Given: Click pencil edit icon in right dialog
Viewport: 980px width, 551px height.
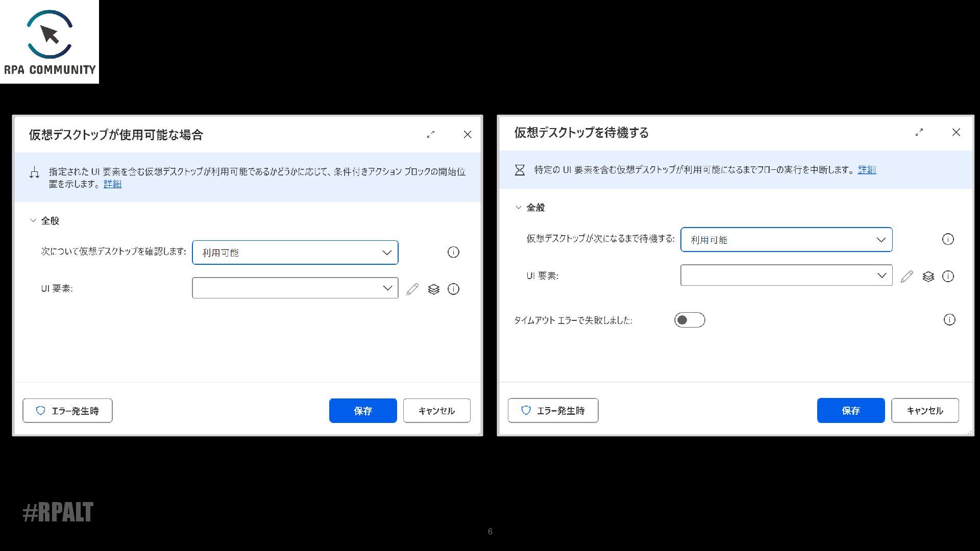Looking at the screenshot, I should (906, 277).
